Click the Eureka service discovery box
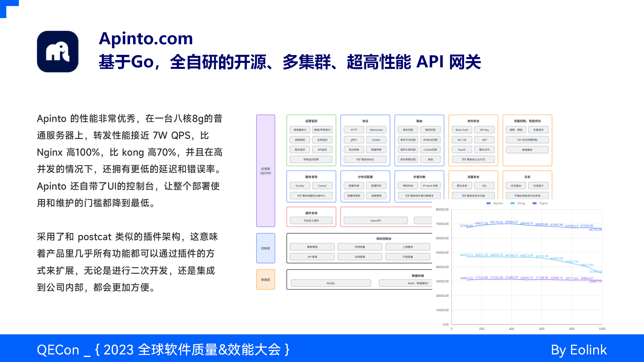This screenshot has width=644, height=362. 300,186
